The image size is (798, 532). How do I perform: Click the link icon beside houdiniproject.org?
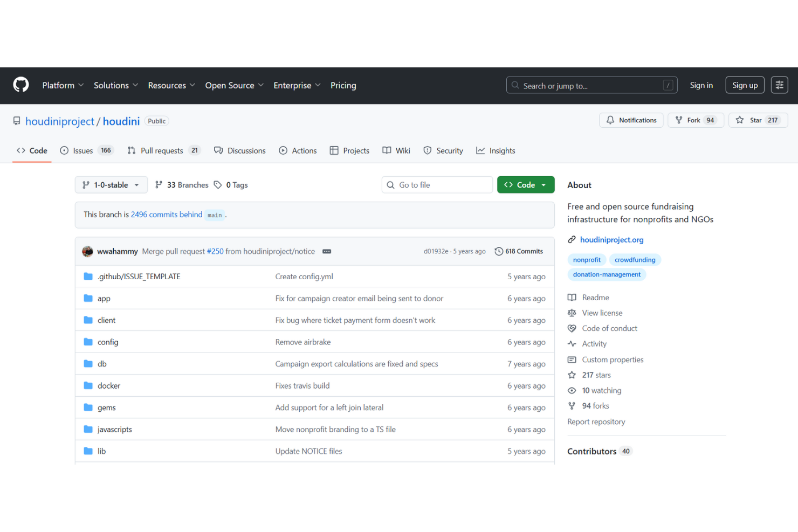coord(572,240)
